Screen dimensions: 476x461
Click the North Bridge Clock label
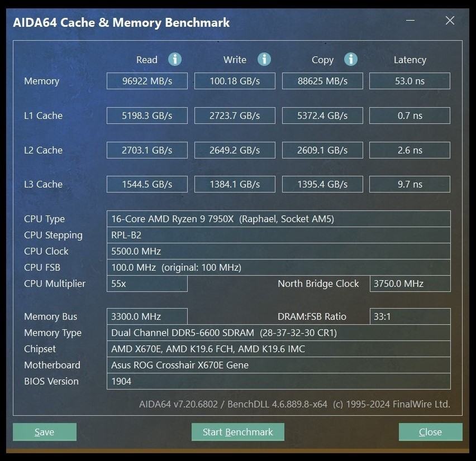pos(318,284)
